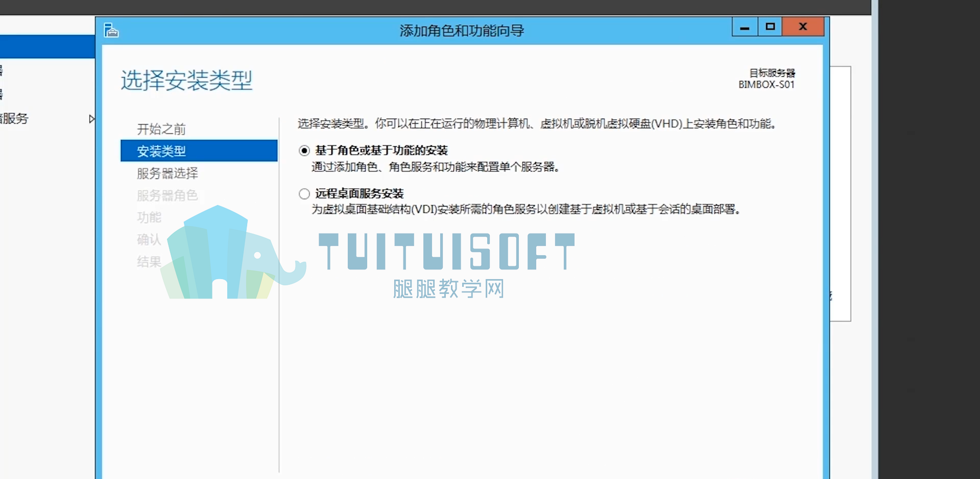Viewport: 980px width, 479px height.
Task: Open the 服务器选择 step
Action: [x=168, y=173]
